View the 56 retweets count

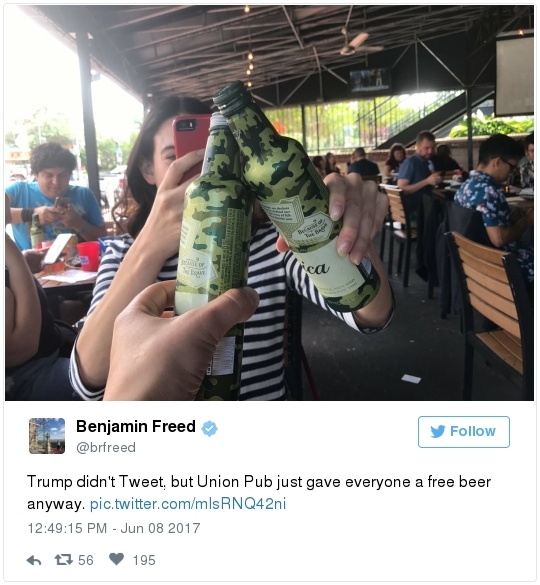pos(85,560)
